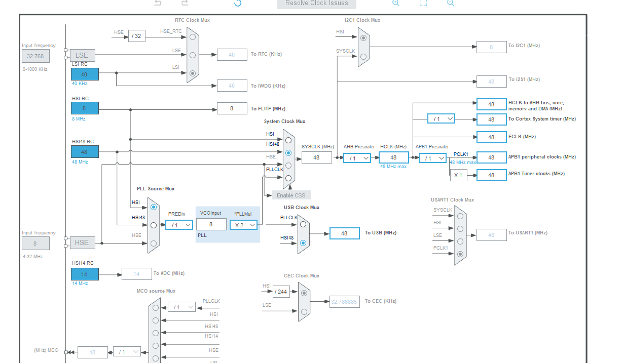Click the fit-to-window view icon

pos(423,4)
